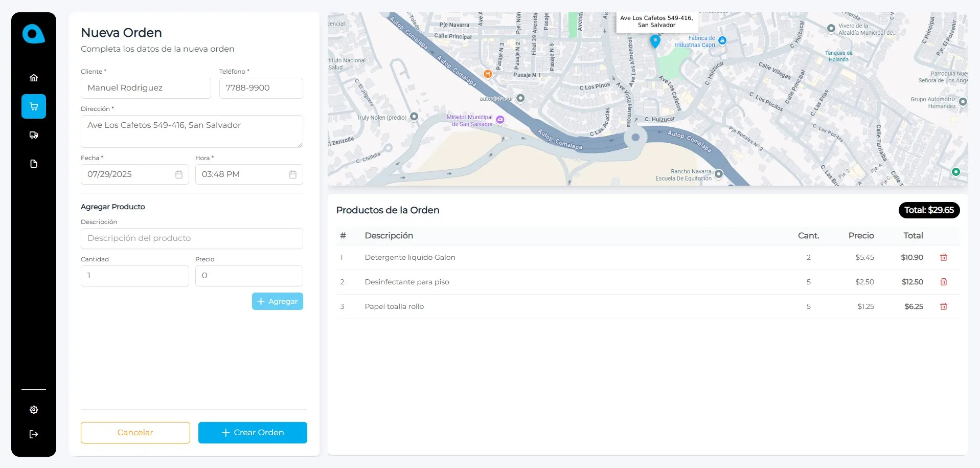Select the shopping cart orders icon
The width and height of the screenshot is (980, 468).
point(34,106)
